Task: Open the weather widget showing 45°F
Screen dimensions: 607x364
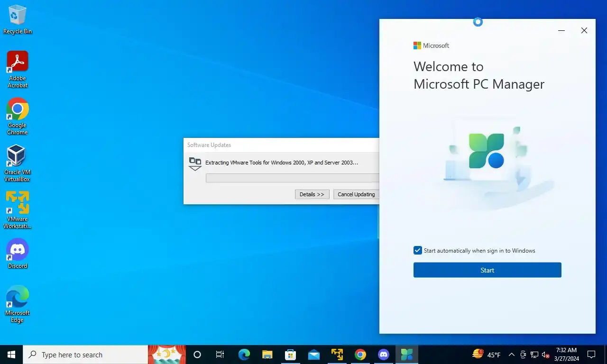Action: (487, 355)
